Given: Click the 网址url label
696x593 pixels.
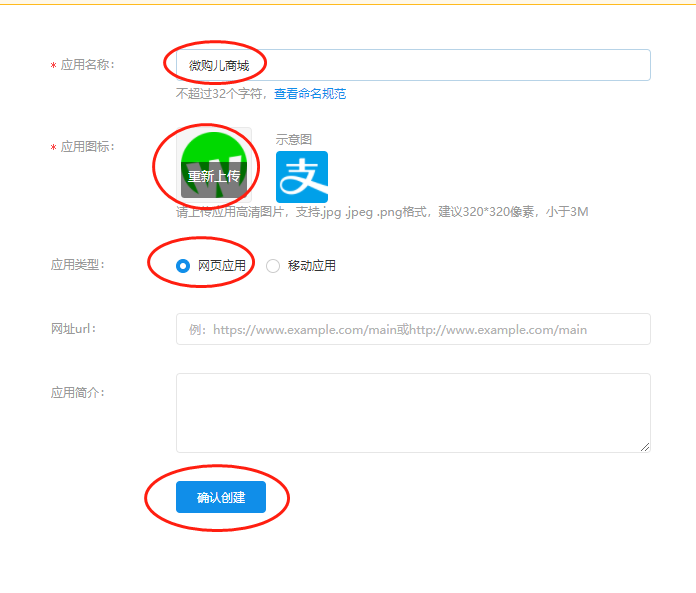Looking at the screenshot, I should click(73, 329).
